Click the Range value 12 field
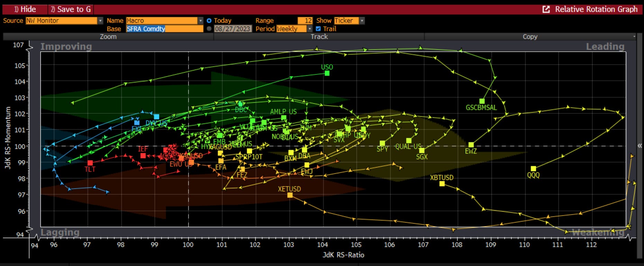Image resolution: width=644 pixels, height=266 pixels. pyautogui.click(x=305, y=21)
